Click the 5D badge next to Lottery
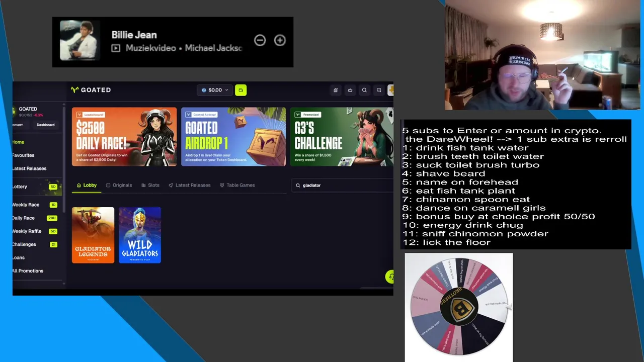 (53, 187)
